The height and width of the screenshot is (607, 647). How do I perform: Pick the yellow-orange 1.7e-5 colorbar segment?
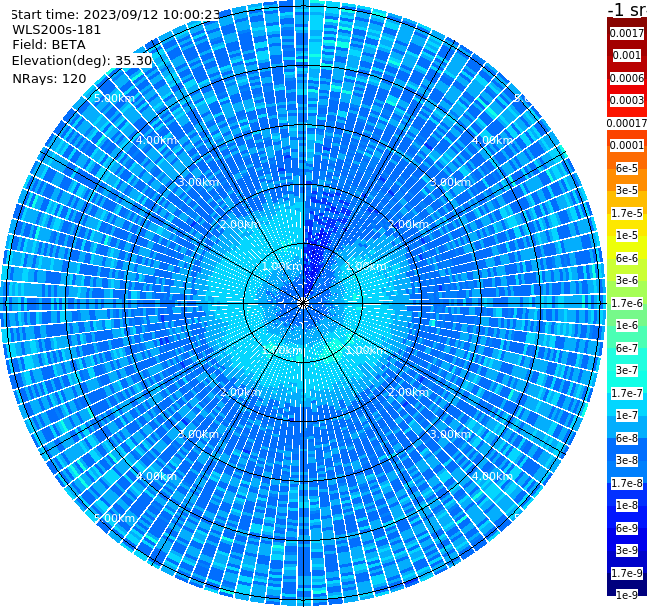pyautogui.click(x=627, y=213)
